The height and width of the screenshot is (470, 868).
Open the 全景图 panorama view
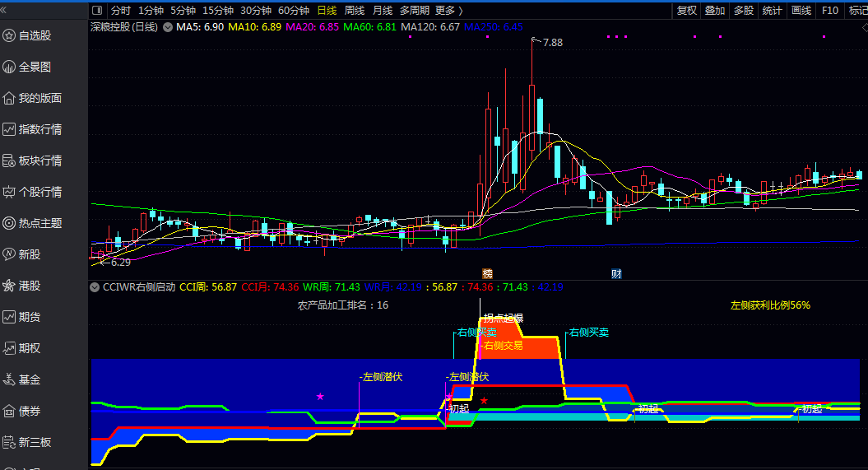pyautogui.click(x=35, y=67)
